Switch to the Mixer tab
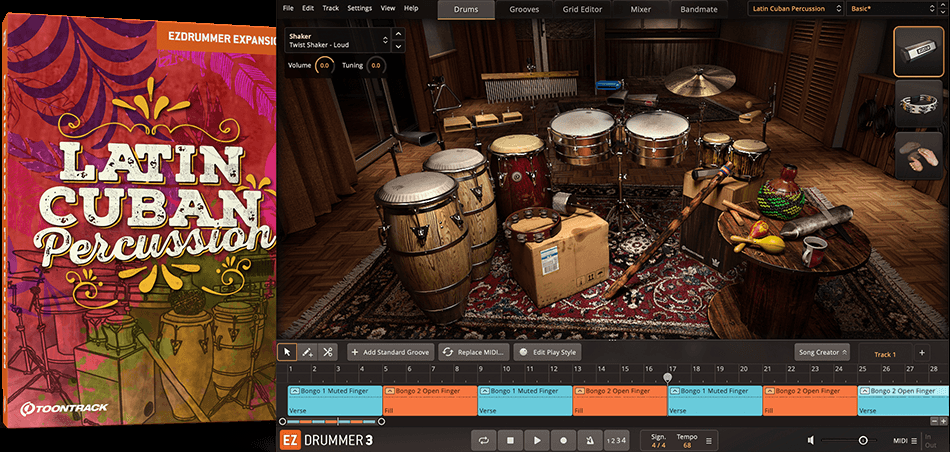 click(x=640, y=9)
